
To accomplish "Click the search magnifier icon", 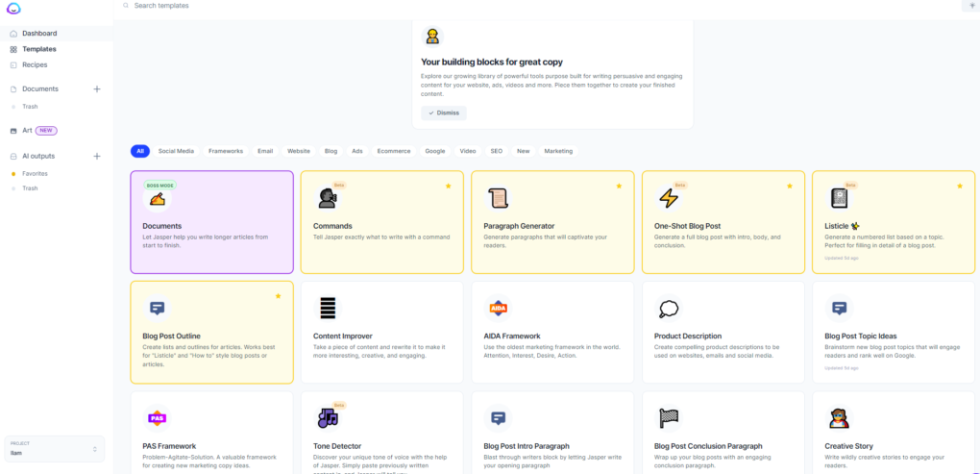I will [x=126, y=6].
